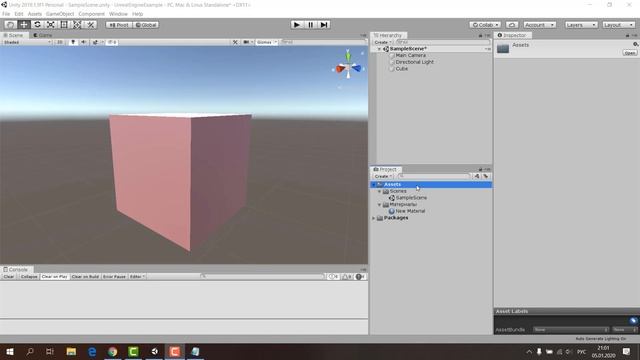Open the File menu
The width and height of the screenshot is (640, 360).
click(6, 14)
